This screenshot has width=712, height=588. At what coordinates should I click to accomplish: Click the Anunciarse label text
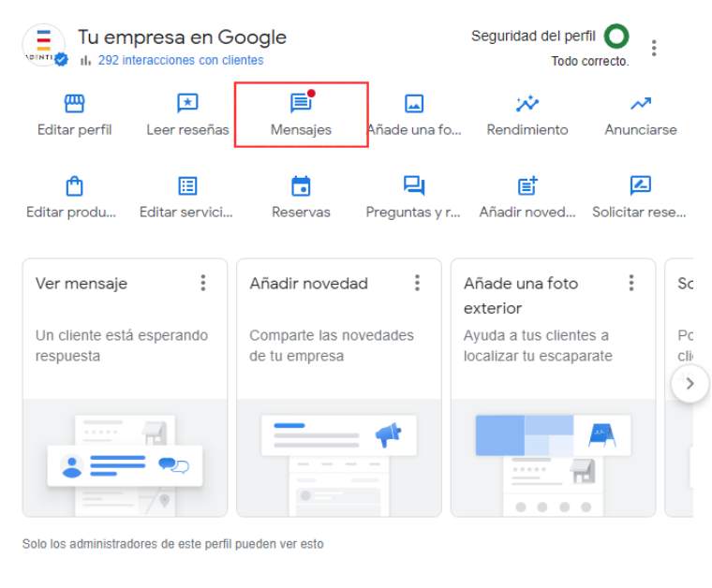pos(641,130)
